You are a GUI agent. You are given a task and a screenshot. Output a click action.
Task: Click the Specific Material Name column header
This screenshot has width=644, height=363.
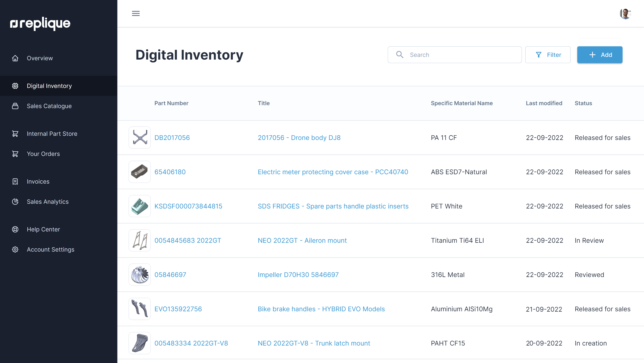462,103
